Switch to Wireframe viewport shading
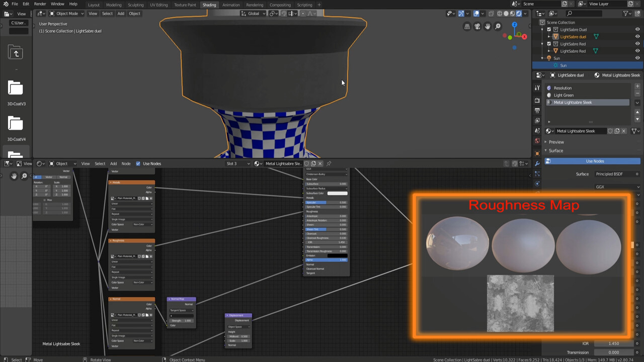Image resolution: width=644 pixels, height=362 pixels. (x=499, y=14)
